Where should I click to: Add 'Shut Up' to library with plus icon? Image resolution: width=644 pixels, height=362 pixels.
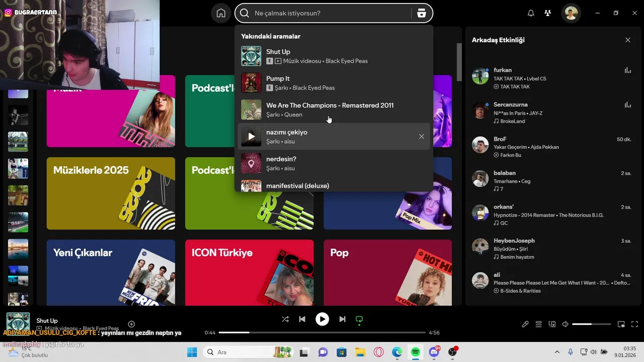pyautogui.click(x=131, y=324)
